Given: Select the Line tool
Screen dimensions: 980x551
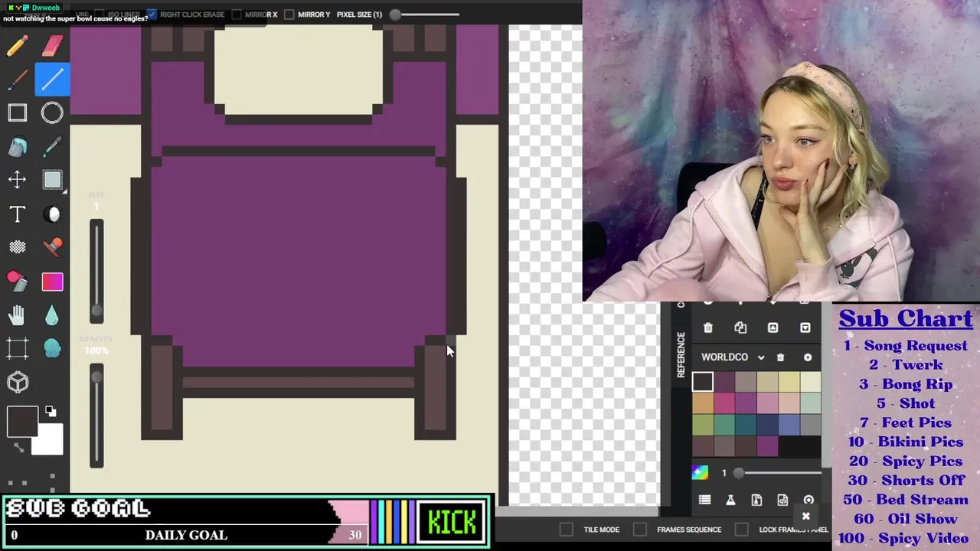Looking at the screenshot, I should 52,80.
